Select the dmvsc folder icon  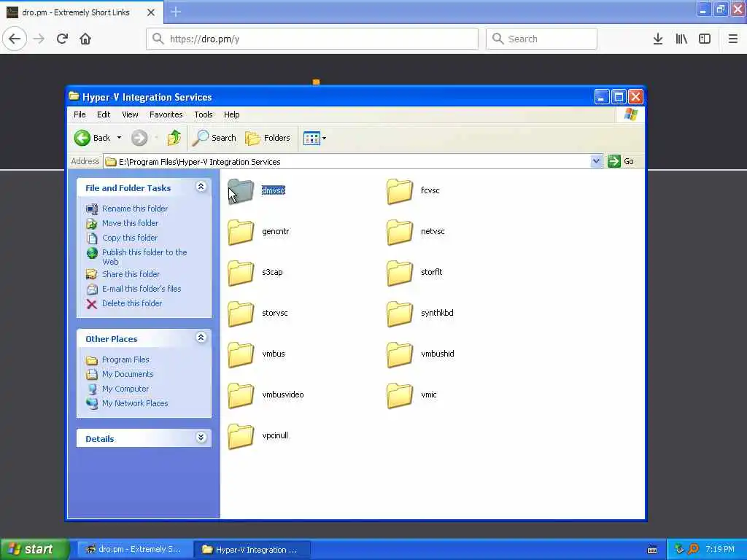241,191
